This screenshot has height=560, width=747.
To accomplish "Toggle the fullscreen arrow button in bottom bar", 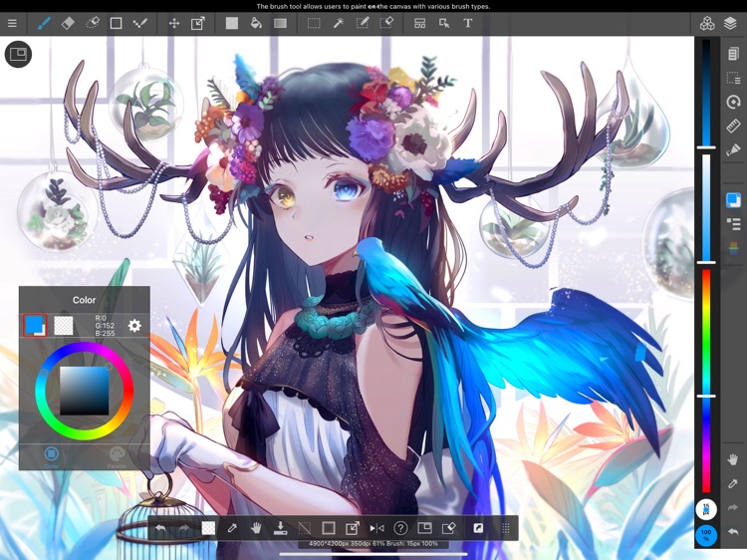I will pyautogui.click(x=478, y=528).
